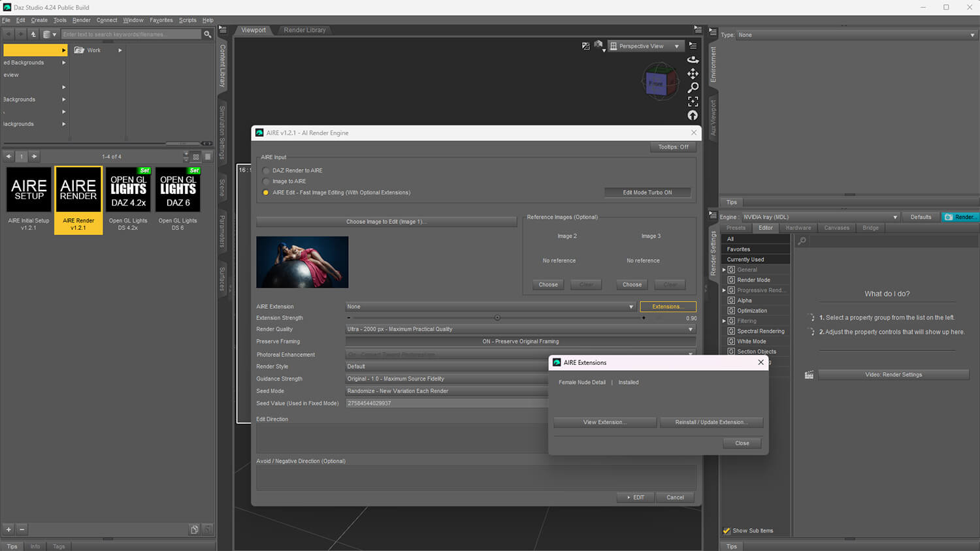Adjust the Extension Strength slider
The image size is (980, 551).
(x=497, y=318)
